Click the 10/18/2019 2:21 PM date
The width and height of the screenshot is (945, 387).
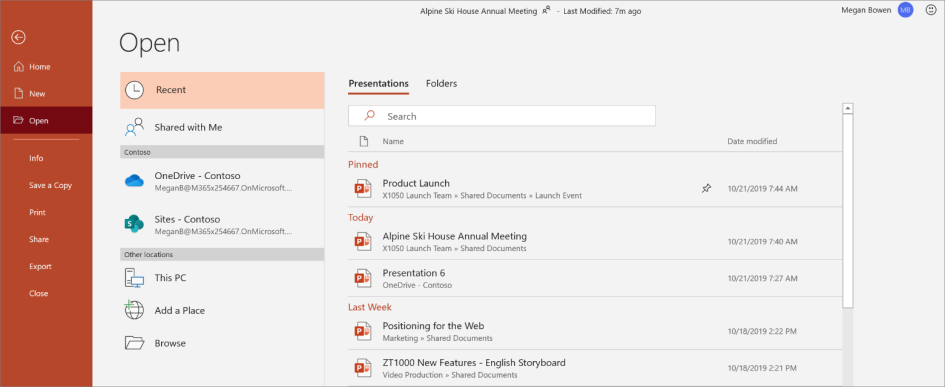pos(762,367)
